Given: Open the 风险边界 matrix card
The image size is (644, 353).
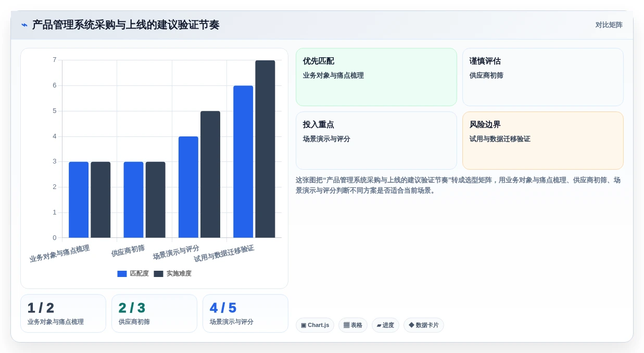Looking at the screenshot, I should (x=542, y=141).
